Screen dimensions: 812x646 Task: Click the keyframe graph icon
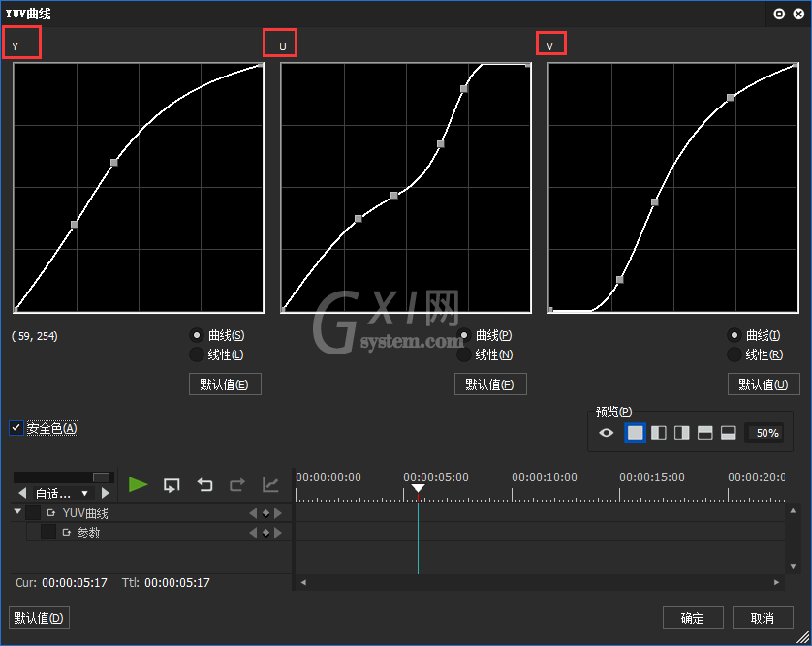270,485
